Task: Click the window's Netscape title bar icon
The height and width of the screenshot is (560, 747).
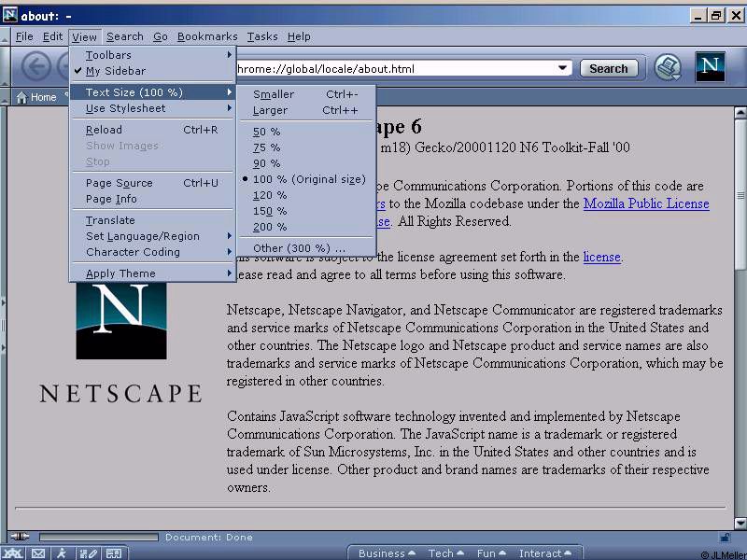Action: click(9, 15)
